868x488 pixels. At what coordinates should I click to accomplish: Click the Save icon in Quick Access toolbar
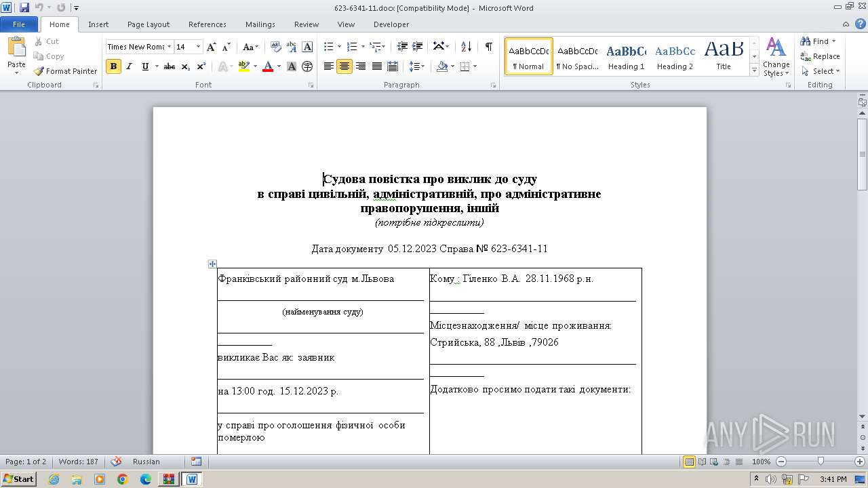(x=24, y=7)
